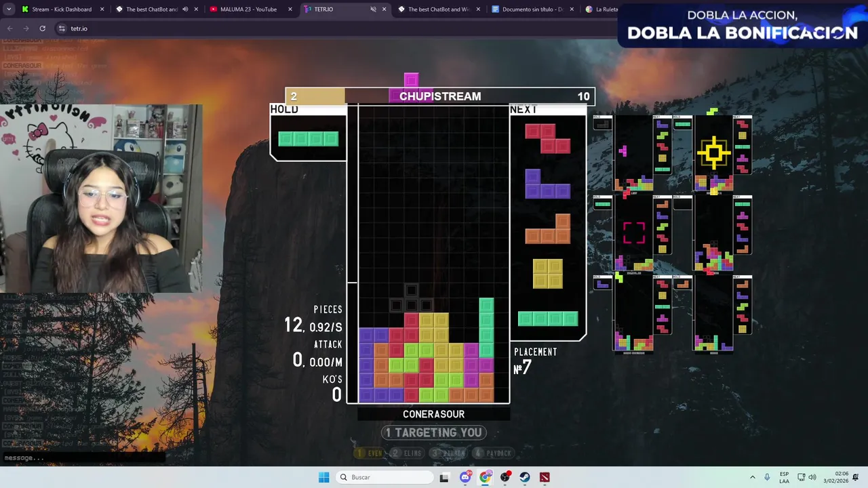
Task: Click the orange L-piece in the NEXT queue
Action: pos(547,229)
